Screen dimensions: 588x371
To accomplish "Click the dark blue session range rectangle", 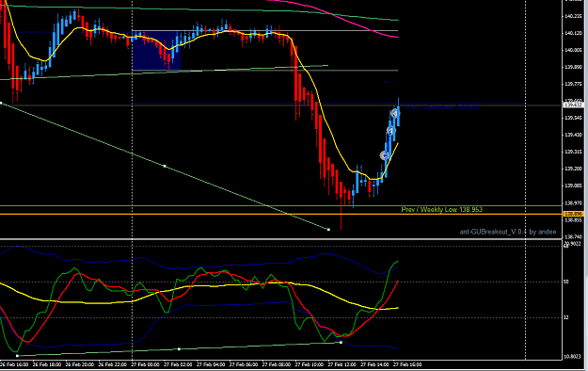I will pyautogui.click(x=156, y=51).
